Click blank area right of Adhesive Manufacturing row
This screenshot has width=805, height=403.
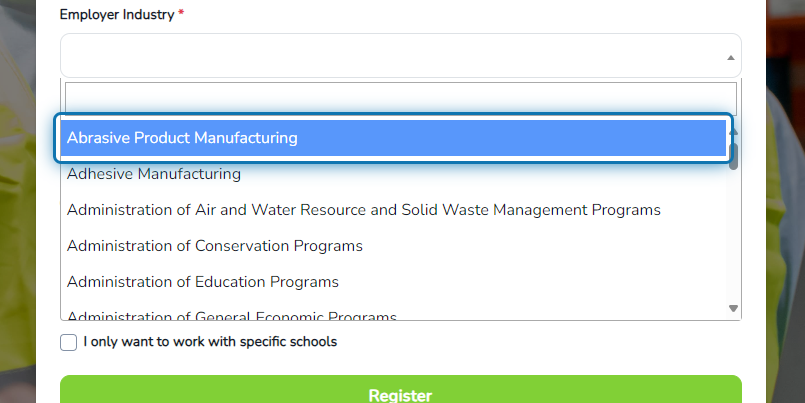click(483, 174)
